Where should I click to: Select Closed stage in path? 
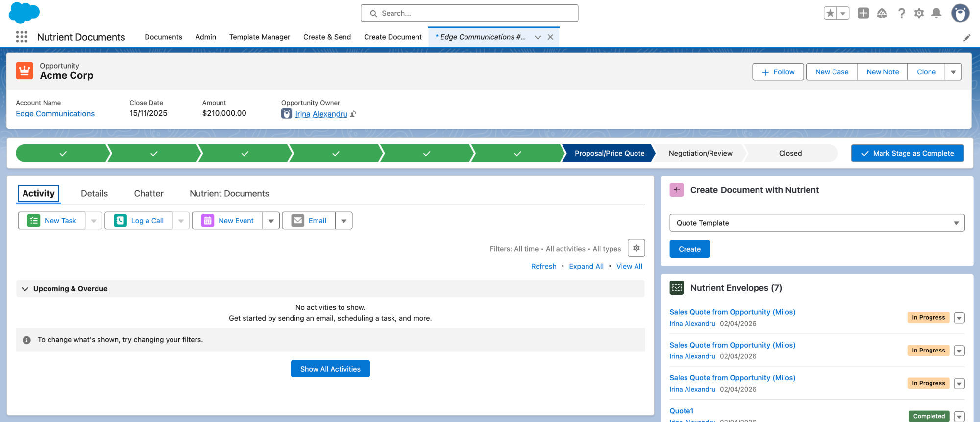(x=790, y=153)
